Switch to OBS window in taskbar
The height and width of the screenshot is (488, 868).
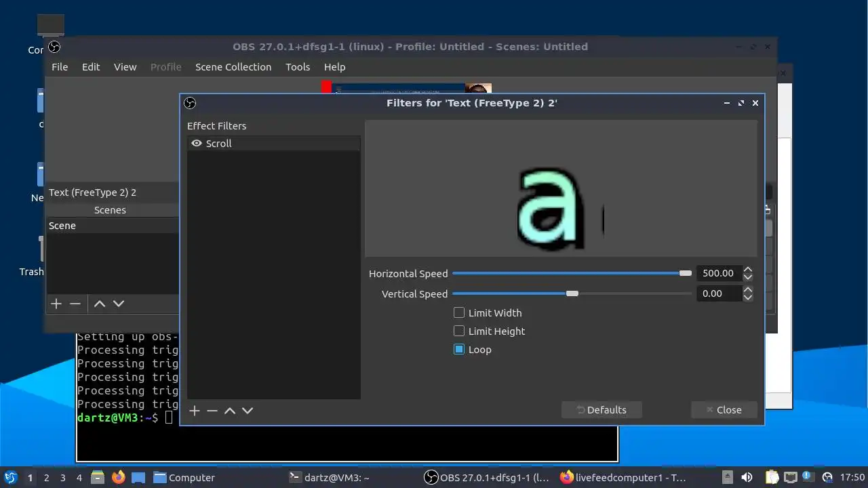pyautogui.click(x=487, y=478)
